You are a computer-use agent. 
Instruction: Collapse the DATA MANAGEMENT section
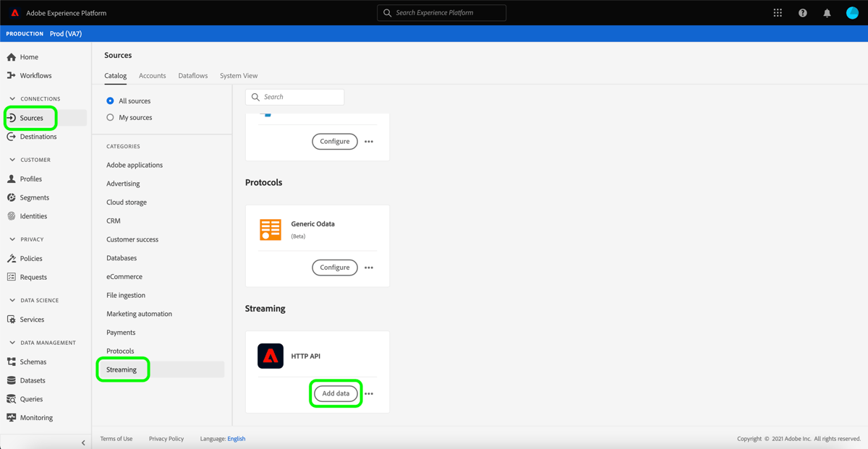click(12, 342)
